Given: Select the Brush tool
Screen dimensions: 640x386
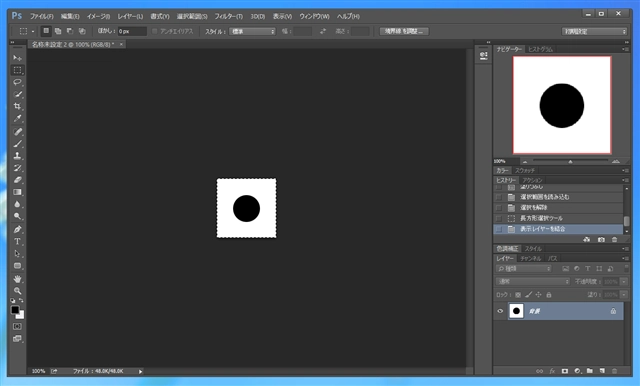Looking at the screenshot, I should pos(17,144).
